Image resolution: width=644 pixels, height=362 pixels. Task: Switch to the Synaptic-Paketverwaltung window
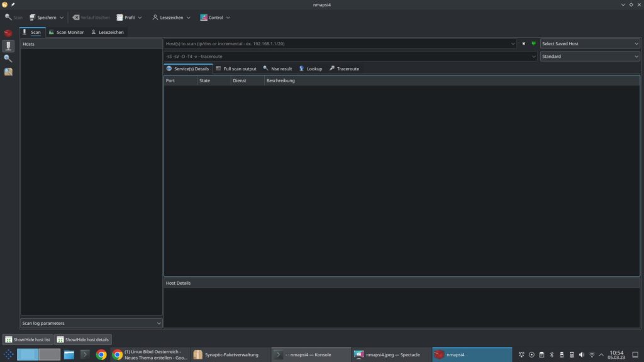pyautogui.click(x=230, y=354)
